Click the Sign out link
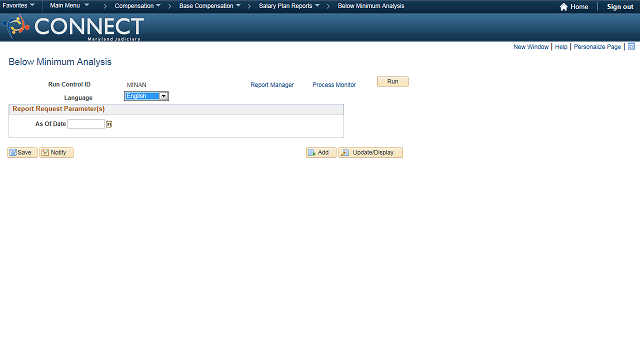640x360 pixels. click(620, 7)
